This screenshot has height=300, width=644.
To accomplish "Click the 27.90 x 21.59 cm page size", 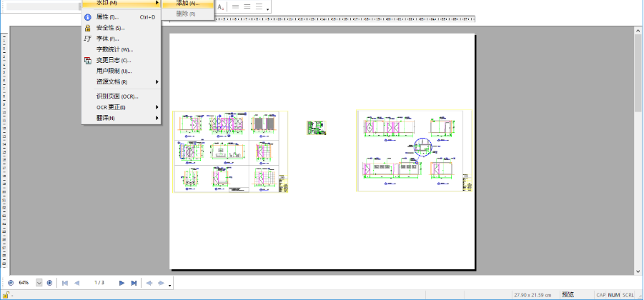I will (x=532, y=295).
